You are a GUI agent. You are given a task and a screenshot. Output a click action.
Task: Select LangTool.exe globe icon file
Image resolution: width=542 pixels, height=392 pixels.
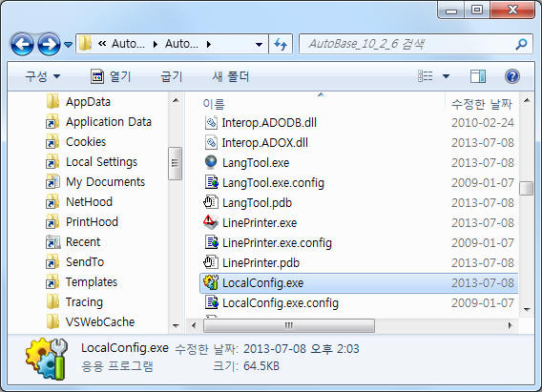[211, 162]
